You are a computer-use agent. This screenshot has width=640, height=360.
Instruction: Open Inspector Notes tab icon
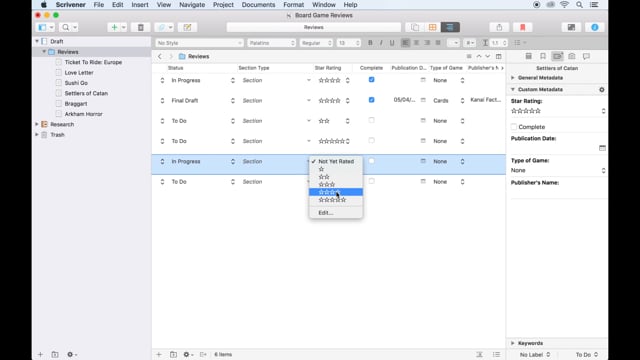[529, 56]
